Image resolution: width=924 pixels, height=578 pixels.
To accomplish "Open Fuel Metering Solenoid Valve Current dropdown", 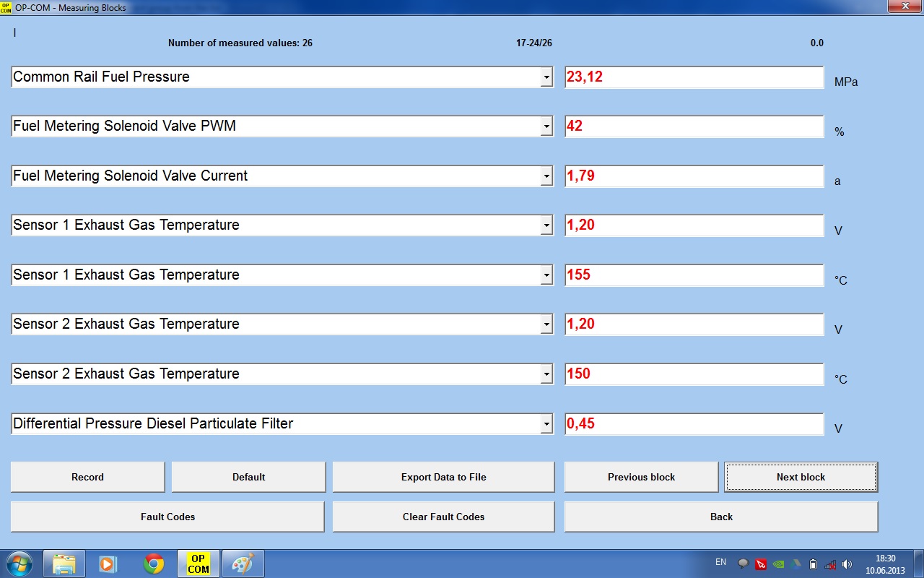I will pyautogui.click(x=546, y=176).
